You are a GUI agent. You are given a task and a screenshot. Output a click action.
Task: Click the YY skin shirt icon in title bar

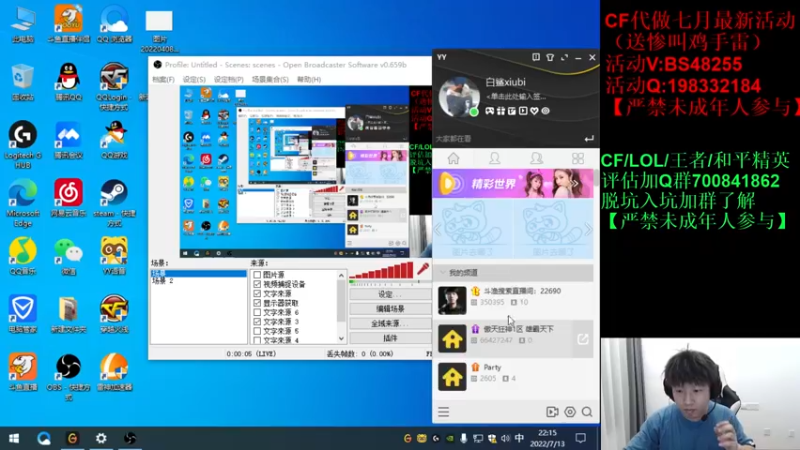pos(550,57)
